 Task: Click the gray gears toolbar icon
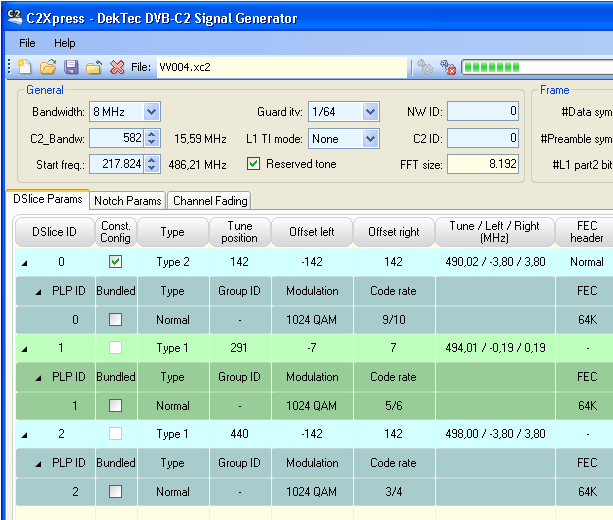pos(425,67)
